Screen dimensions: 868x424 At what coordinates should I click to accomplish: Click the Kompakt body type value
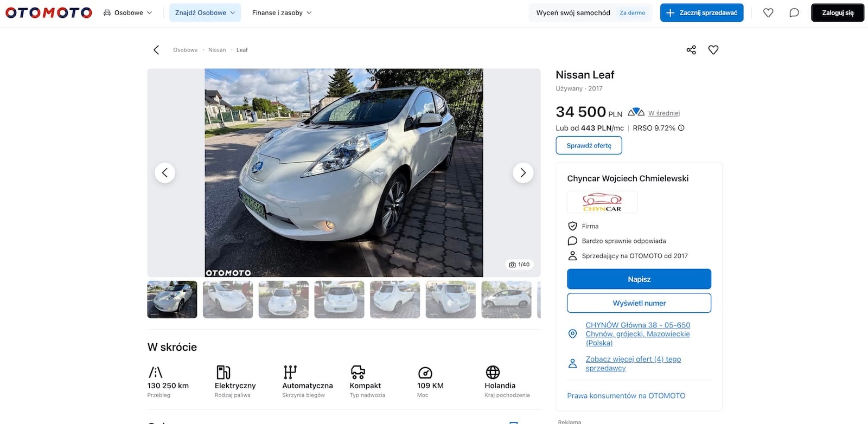365,386
